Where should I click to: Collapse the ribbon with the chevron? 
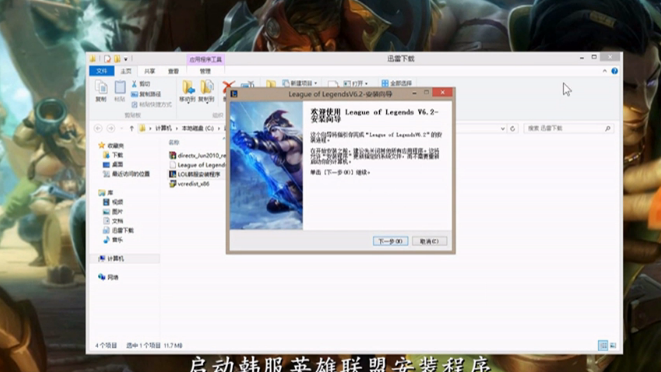[605, 71]
